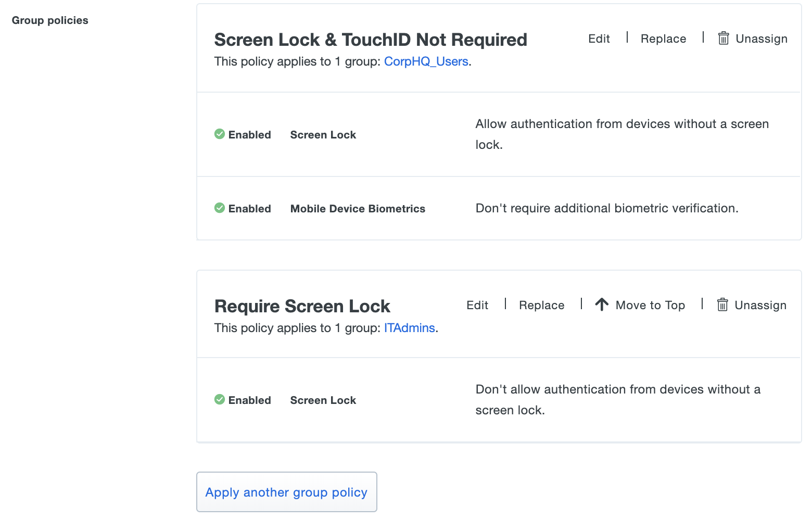Edit the Screen Lock & TouchID Not Required policy
The width and height of the screenshot is (812, 520).
click(599, 39)
